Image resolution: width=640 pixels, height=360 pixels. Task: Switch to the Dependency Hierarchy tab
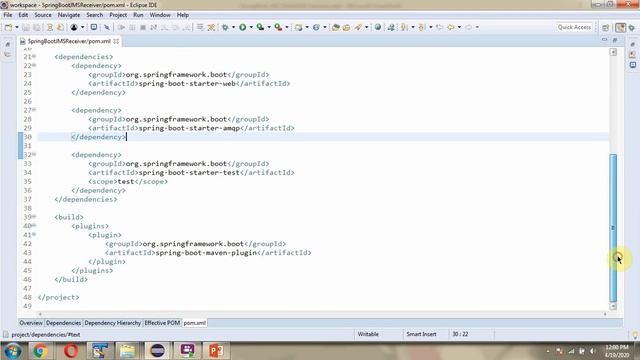pyautogui.click(x=112, y=323)
